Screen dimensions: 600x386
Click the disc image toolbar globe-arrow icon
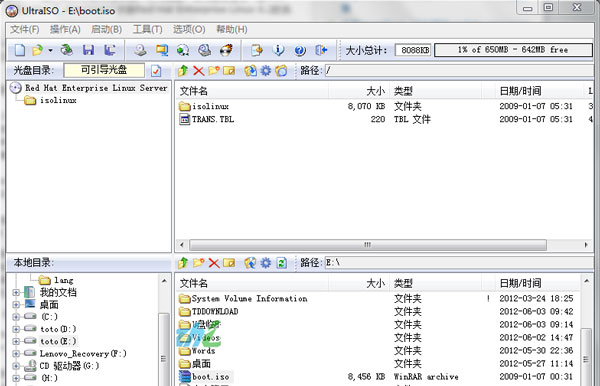pyautogui.click(x=250, y=70)
